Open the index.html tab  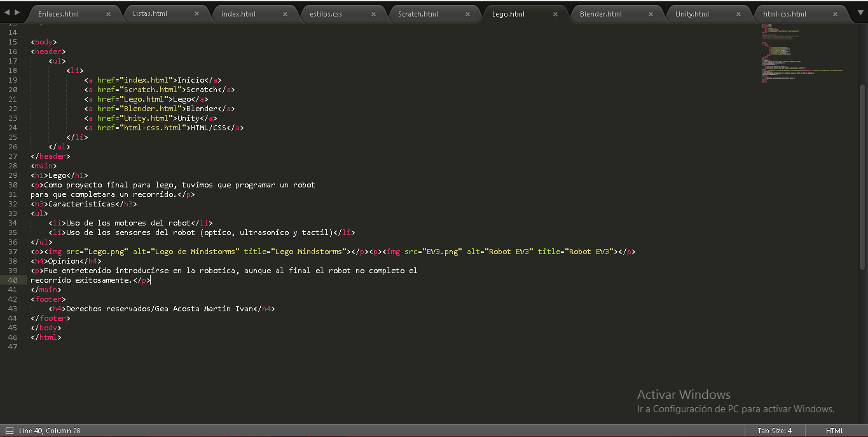[x=238, y=14]
